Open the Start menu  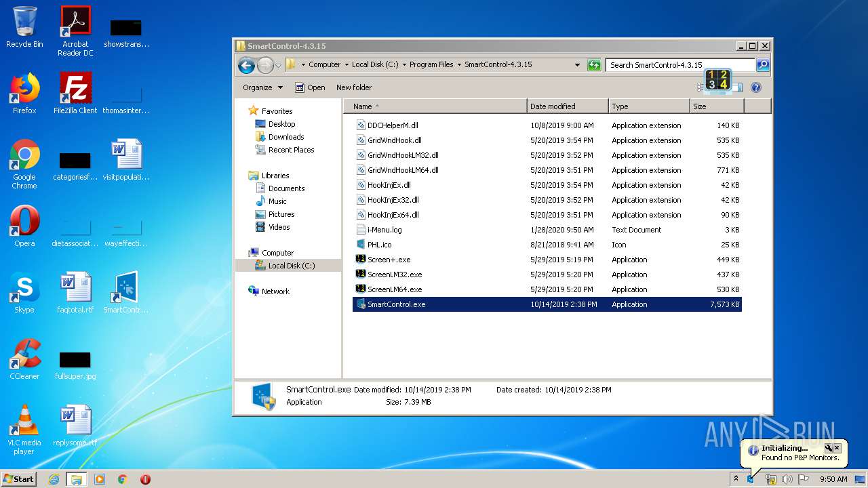19,479
